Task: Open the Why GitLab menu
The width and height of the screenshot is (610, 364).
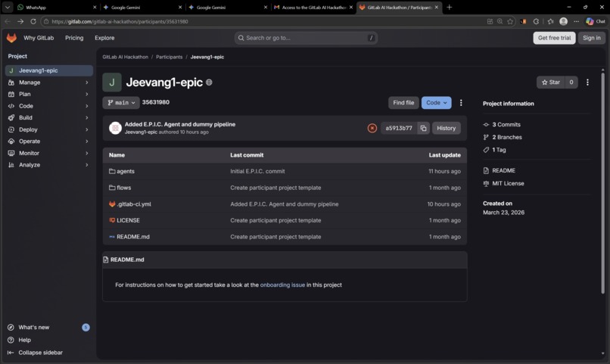Action: pyautogui.click(x=39, y=38)
